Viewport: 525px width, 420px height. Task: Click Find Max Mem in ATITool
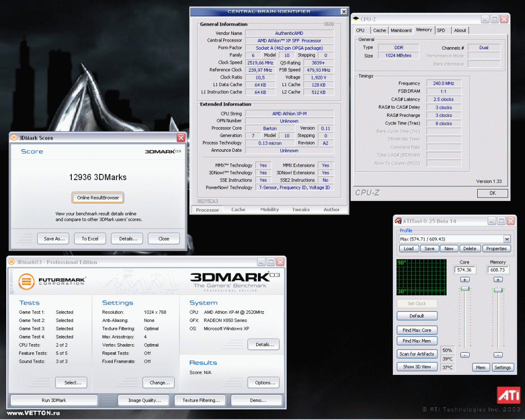417,341
